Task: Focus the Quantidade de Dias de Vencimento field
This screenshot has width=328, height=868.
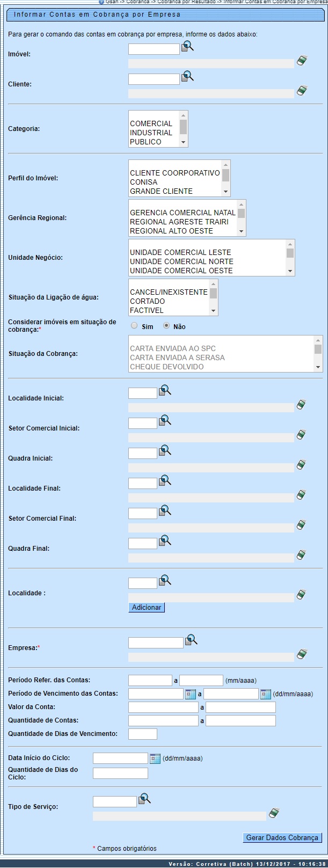Action: click(143, 734)
